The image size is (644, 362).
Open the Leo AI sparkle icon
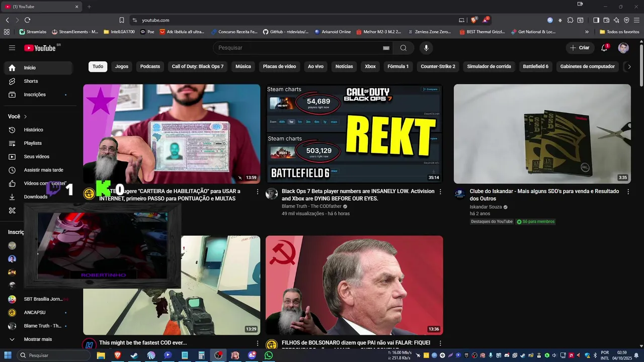[616, 20]
